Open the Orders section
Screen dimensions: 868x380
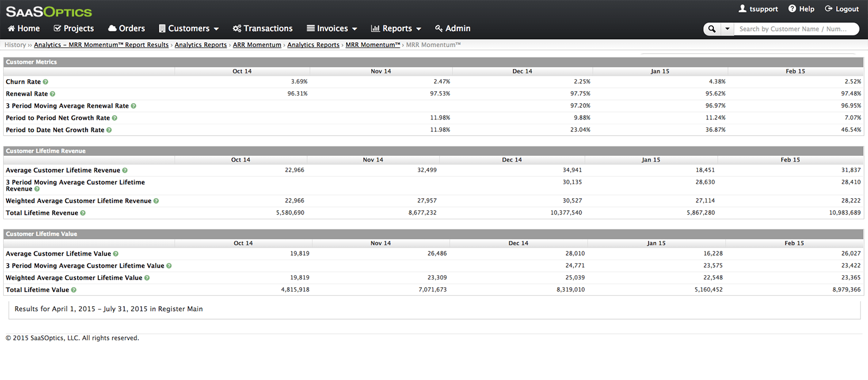pyautogui.click(x=126, y=28)
